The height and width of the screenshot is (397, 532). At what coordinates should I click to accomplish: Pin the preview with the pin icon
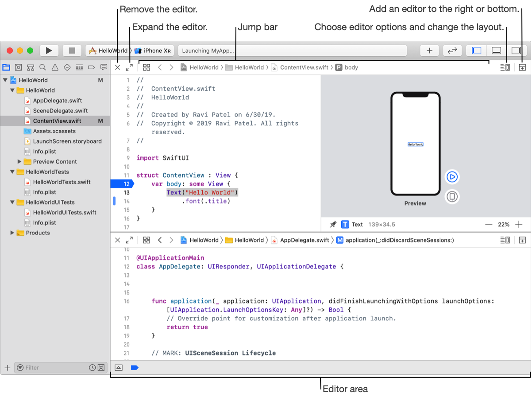click(333, 225)
